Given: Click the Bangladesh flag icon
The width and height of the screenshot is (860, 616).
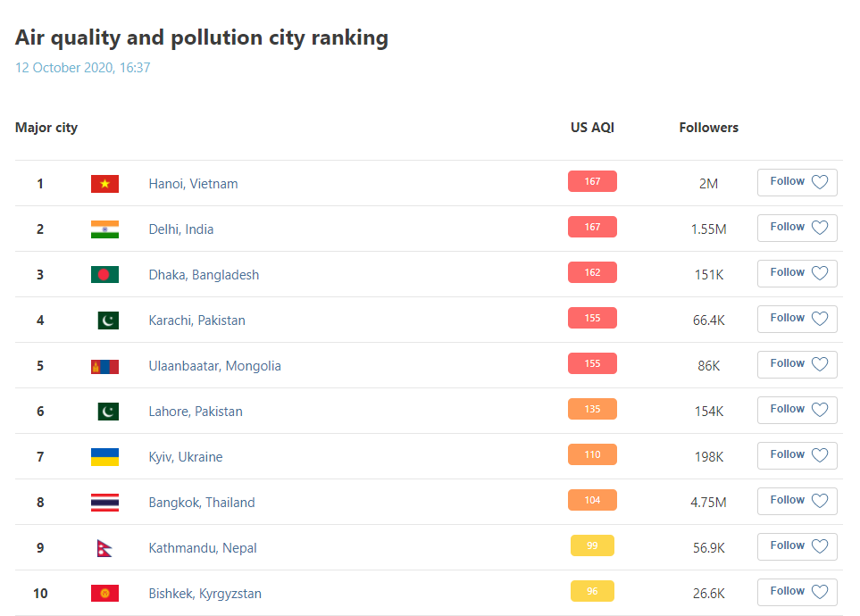Looking at the screenshot, I should click(104, 275).
